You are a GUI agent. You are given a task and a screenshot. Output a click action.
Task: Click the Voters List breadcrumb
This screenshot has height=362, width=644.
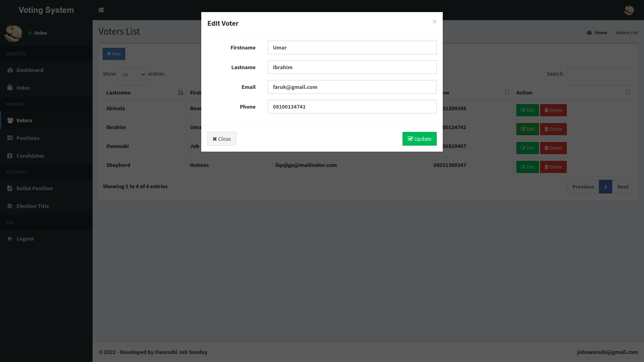[627, 33]
